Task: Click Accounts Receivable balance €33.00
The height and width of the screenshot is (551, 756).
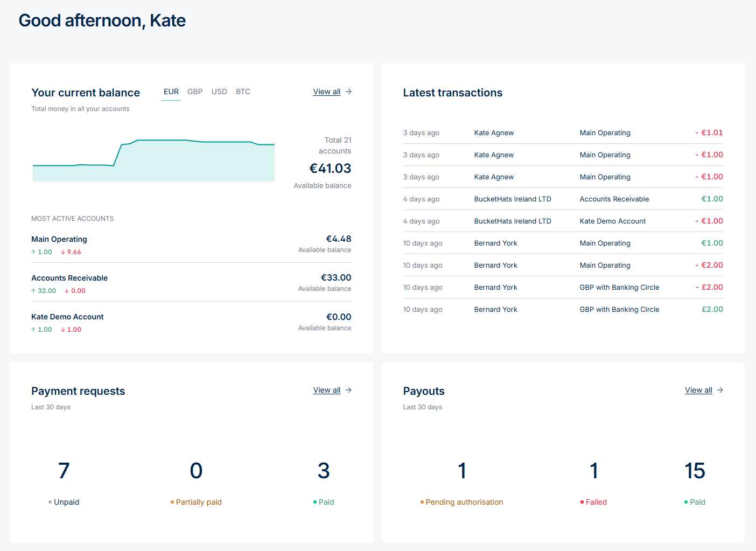Action: click(x=336, y=278)
